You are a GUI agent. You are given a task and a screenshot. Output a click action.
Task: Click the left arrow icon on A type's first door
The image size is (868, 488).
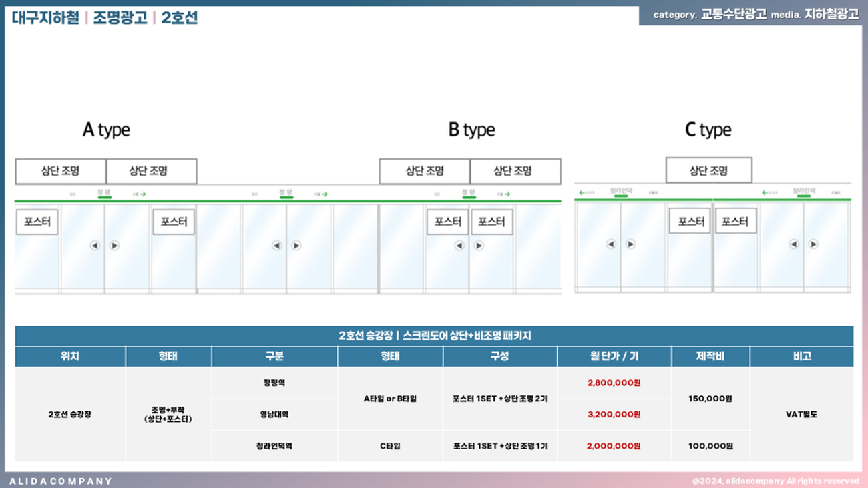(x=95, y=246)
